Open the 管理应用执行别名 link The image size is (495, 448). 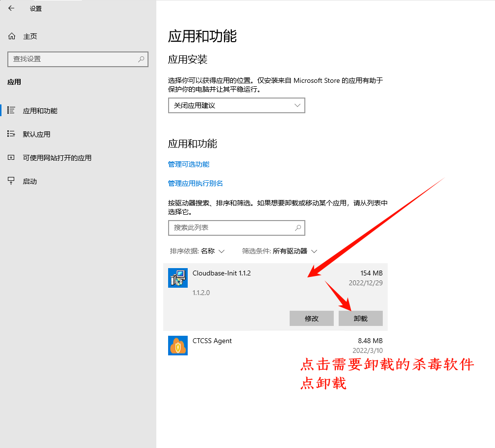click(x=196, y=183)
